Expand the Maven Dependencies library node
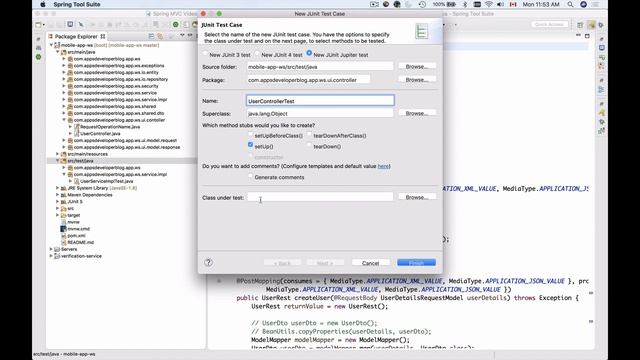The width and height of the screenshot is (640, 360). click(x=58, y=195)
